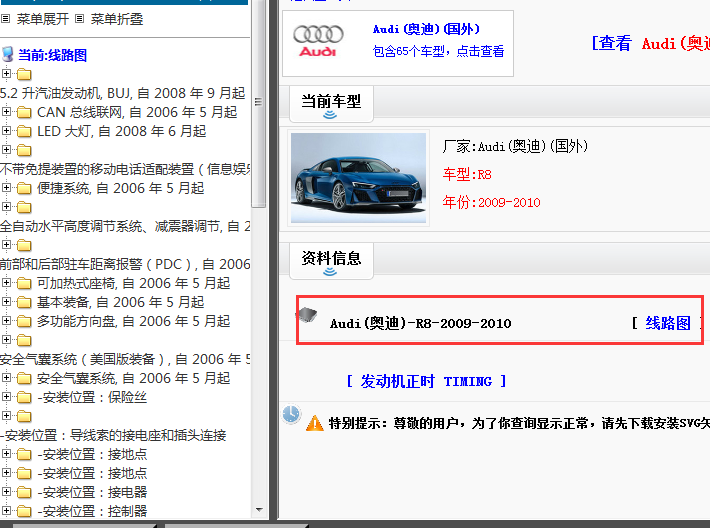This screenshot has height=528, width=710.
Task: Click folder icon for 安全气囊系统, 自 2006
Action: coord(24,379)
